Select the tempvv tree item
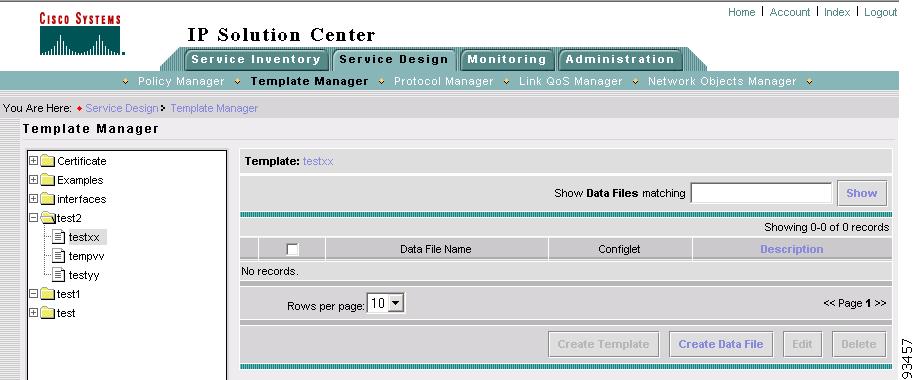Viewport: 915px width, 380px height. (86, 256)
